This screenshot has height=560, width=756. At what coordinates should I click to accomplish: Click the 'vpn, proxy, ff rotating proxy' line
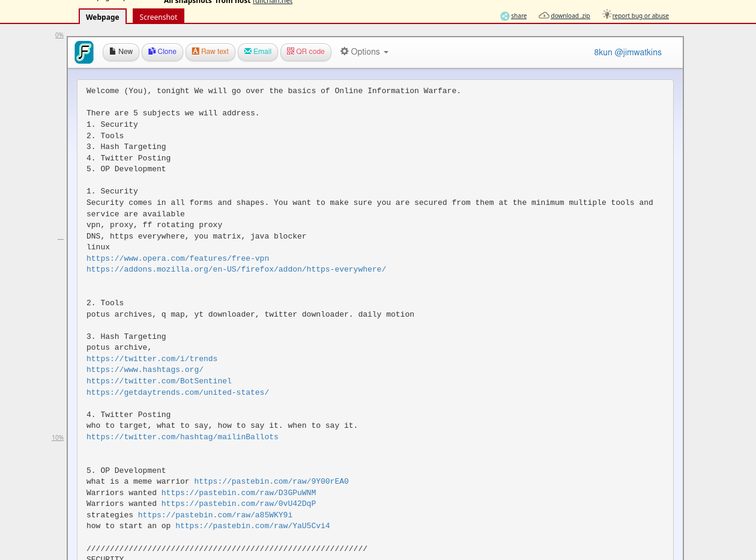pos(154,225)
